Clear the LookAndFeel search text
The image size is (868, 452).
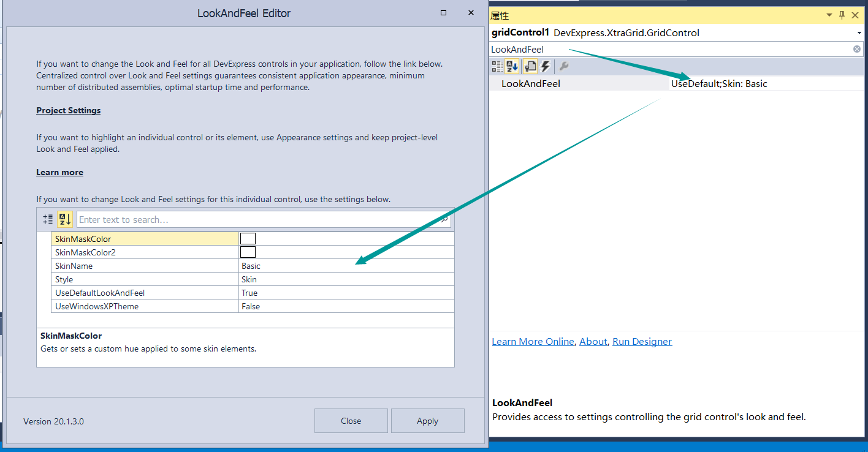tap(856, 49)
